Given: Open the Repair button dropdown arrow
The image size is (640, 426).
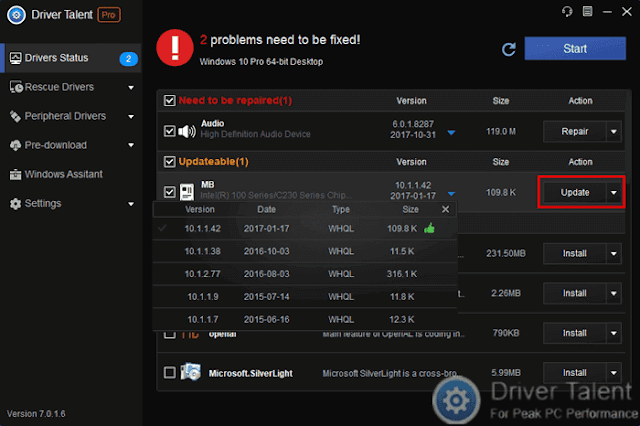Looking at the screenshot, I should 613,131.
